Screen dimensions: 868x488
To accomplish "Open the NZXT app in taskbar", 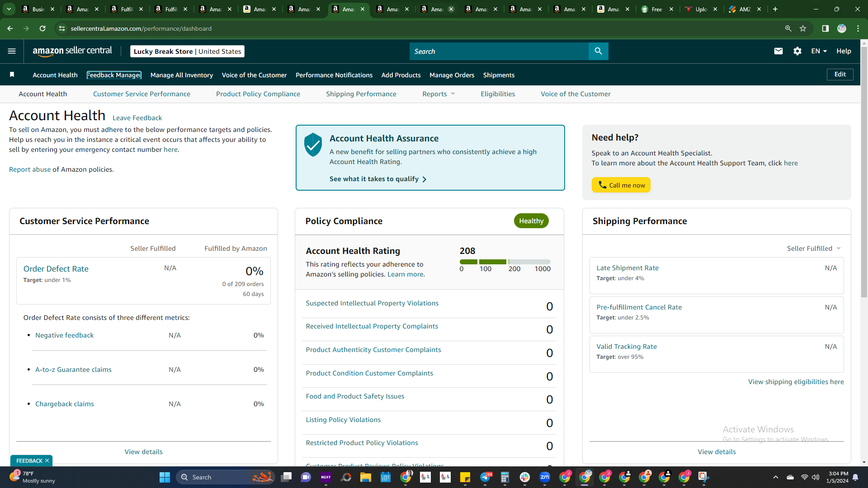I will (326, 477).
